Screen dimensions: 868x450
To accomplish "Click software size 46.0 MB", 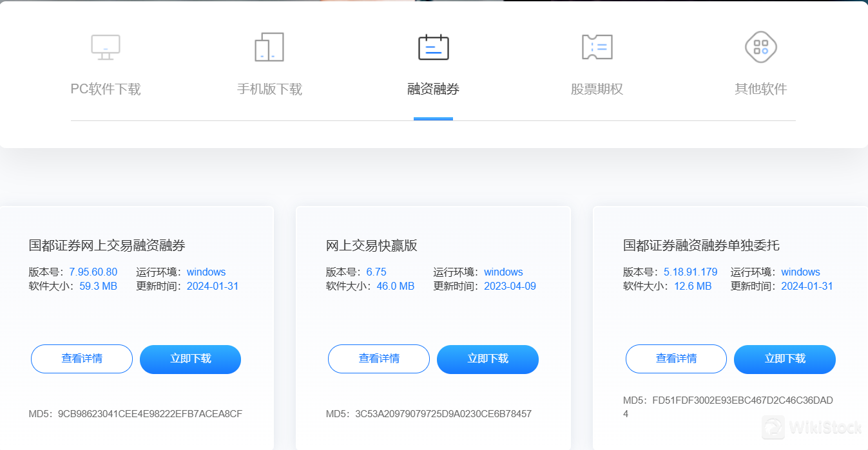I will coord(396,286).
